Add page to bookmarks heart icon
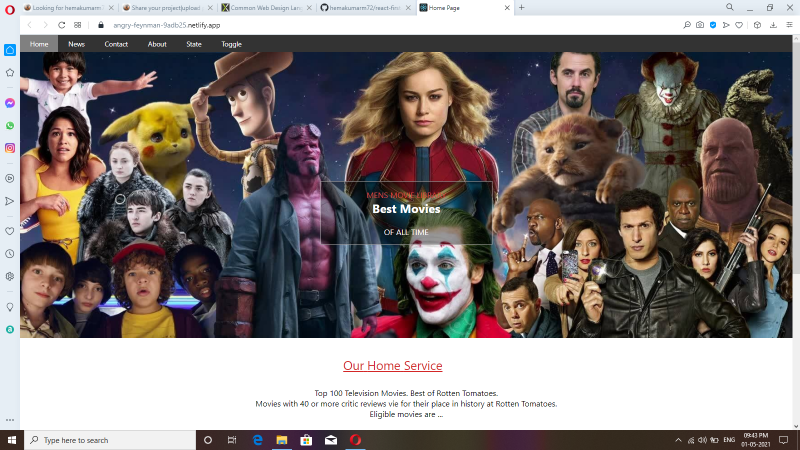Viewport: 800px width, 450px height. (739, 25)
